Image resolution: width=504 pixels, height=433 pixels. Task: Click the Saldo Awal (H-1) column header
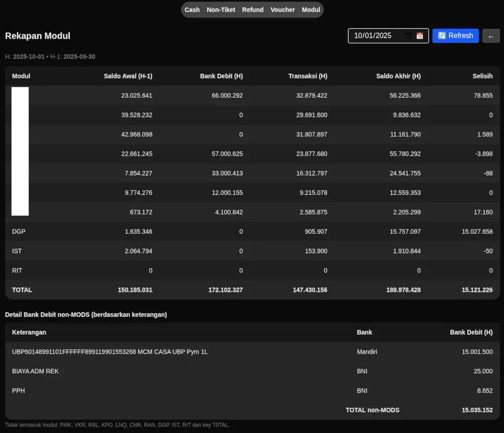(x=128, y=76)
